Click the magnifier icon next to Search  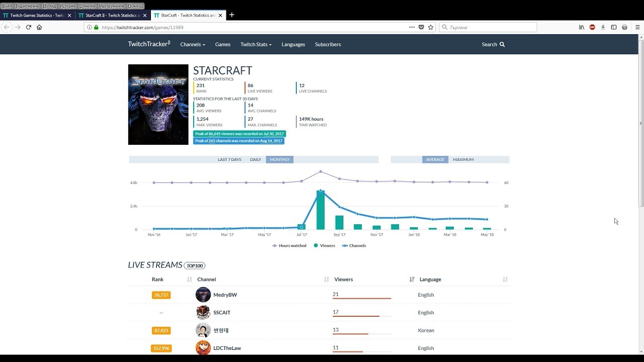pos(502,44)
